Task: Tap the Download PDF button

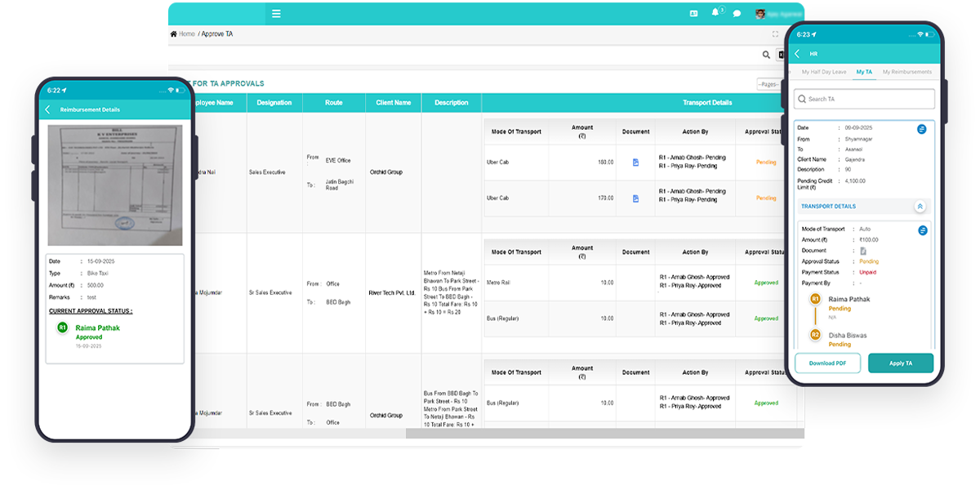Action: (x=827, y=363)
